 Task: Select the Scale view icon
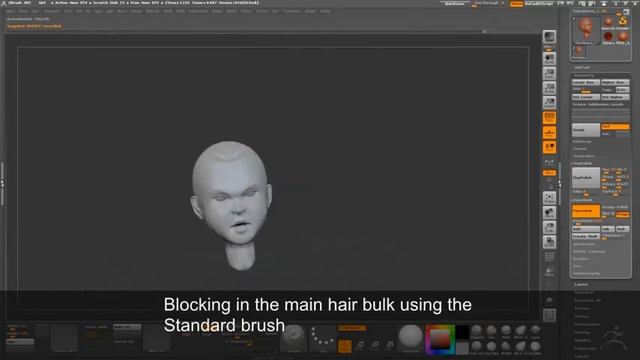[x=549, y=227]
